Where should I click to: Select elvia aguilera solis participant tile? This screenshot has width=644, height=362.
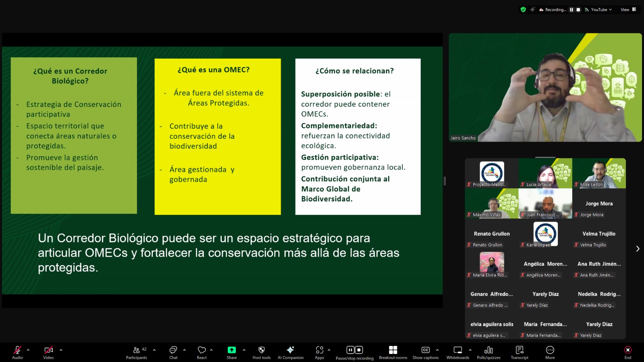click(491, 324)
